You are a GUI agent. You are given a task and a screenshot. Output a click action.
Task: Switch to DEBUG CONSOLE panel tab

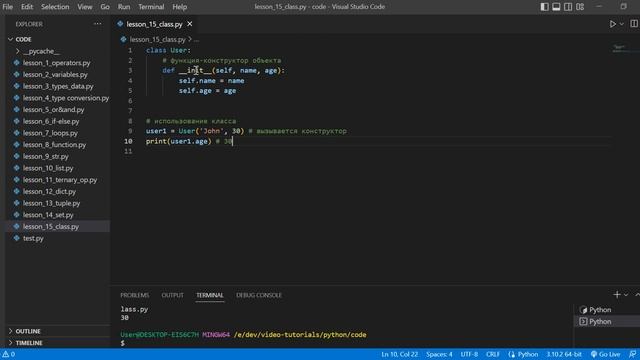(259, 295)
